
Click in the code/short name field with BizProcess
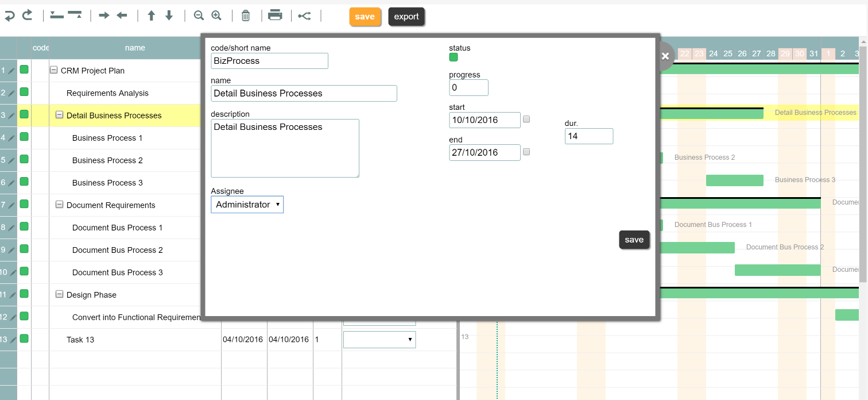click(269, 61)
